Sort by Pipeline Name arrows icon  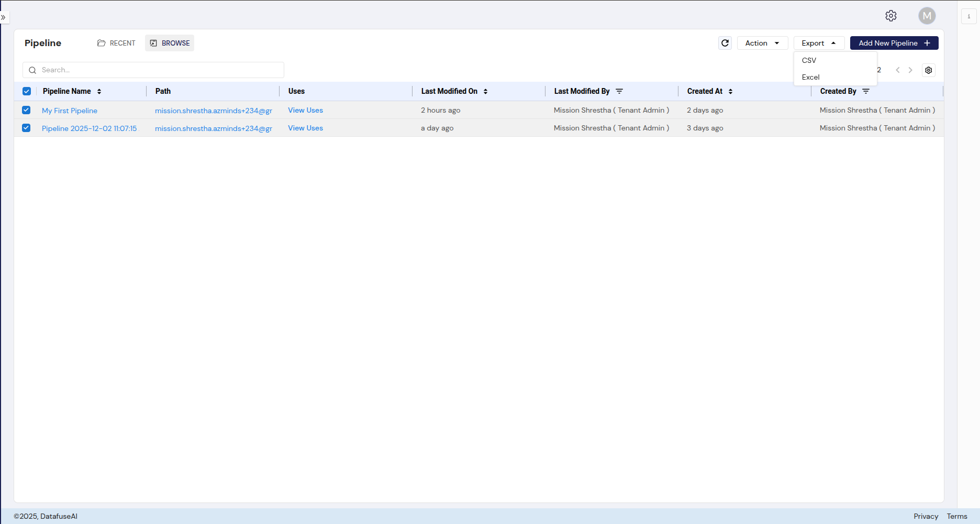99,91
